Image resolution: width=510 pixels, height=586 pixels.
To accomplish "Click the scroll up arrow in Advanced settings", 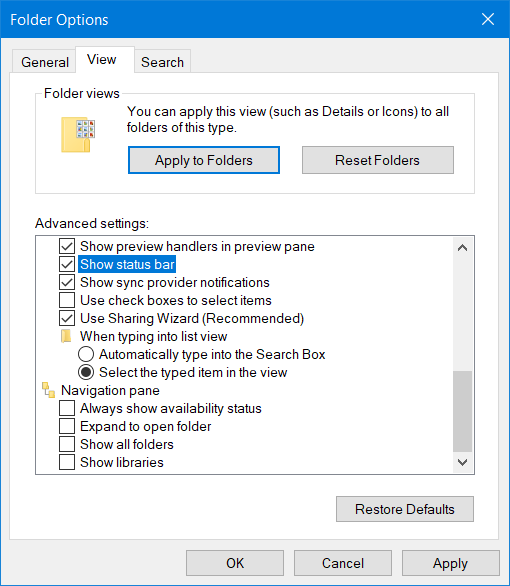I will click(463, 247).
